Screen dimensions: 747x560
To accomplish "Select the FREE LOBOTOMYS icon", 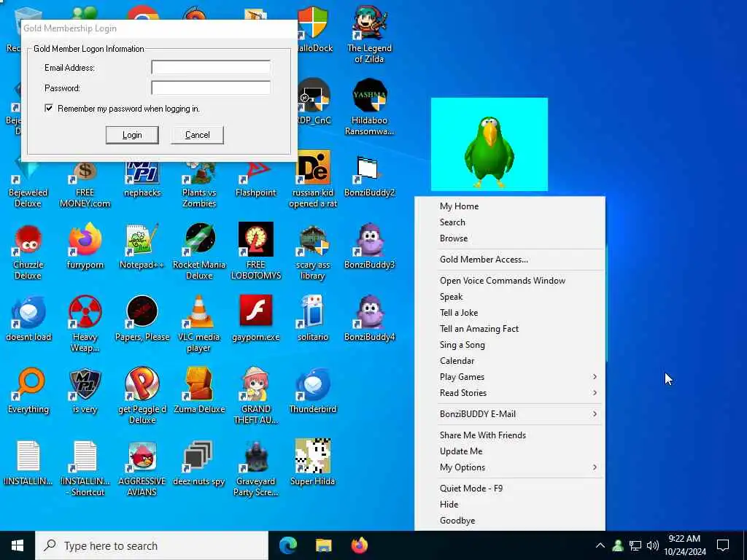I will point(256,252).
